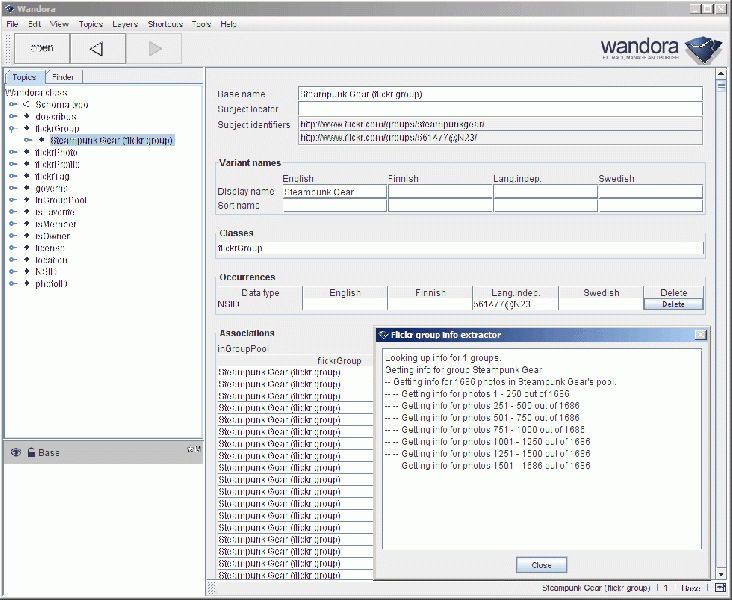This screenshot has height=600, width=732.
Task: Click the topic icon beside Schema type
Action: tap(27, 104)
